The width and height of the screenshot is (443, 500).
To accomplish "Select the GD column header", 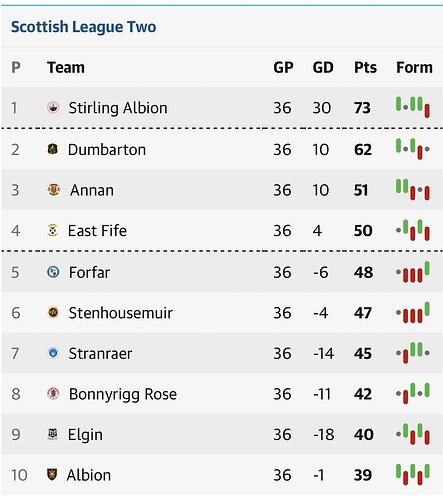I will 323,68.
